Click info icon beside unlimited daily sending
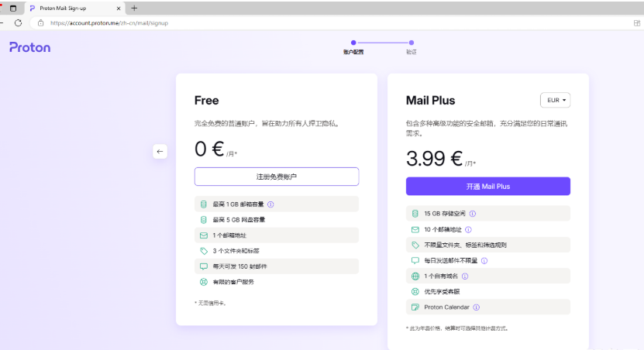644x350 pixels. 484,261
